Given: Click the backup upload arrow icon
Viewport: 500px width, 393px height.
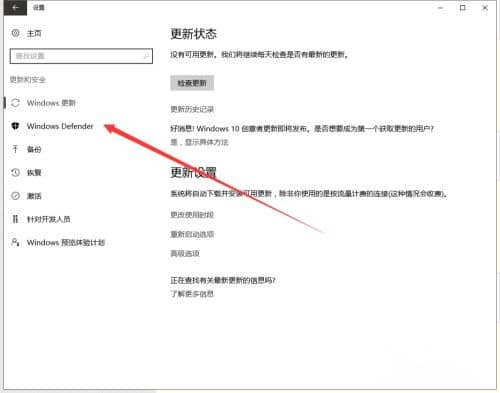Looking at the screenshot, I should coord(15,149).
